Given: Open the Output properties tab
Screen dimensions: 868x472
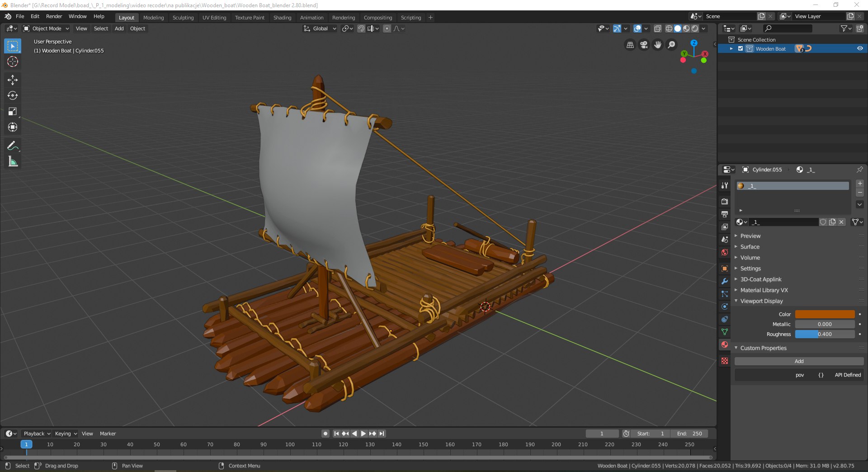Looking at the screenshot, I should pos(725,214).
